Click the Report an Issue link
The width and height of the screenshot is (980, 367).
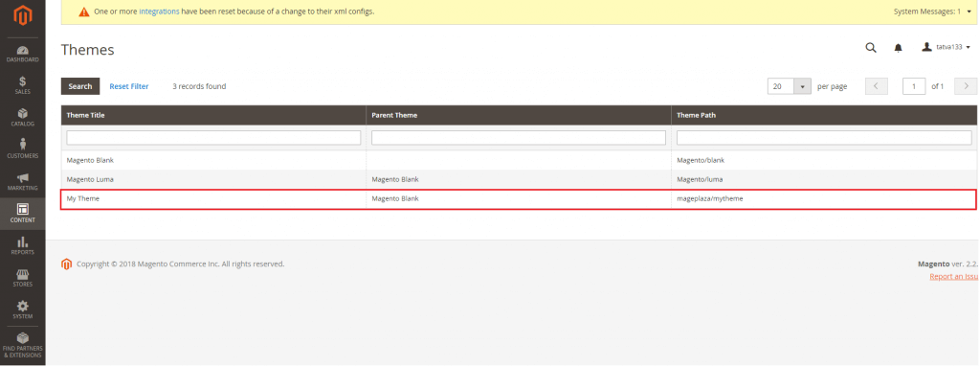954,277
